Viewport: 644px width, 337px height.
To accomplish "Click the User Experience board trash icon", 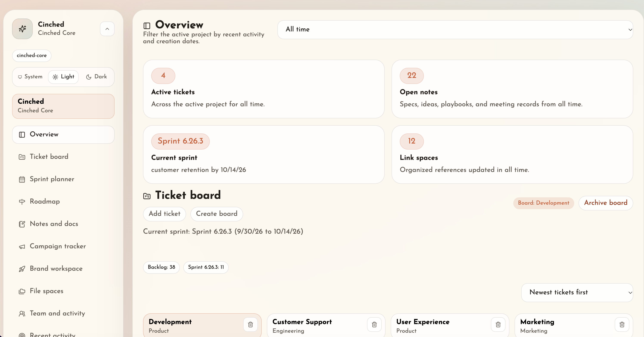I will pyautogui.click(x=498, y=325).
